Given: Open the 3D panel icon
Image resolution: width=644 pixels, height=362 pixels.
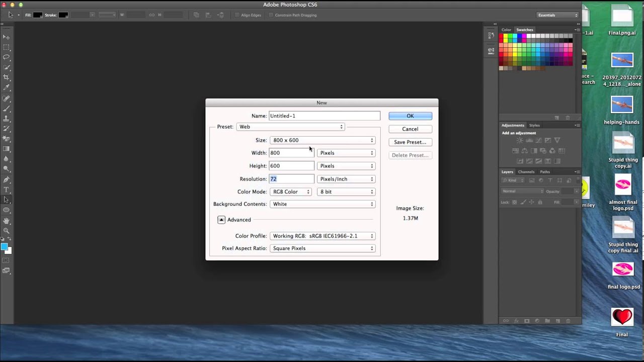Looking at the screenshot, I should point(491,50).
